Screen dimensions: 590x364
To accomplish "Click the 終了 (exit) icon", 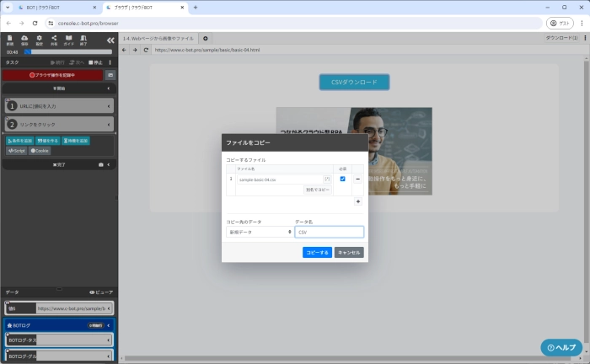I will pyautogui.click(x=83, y=40).
